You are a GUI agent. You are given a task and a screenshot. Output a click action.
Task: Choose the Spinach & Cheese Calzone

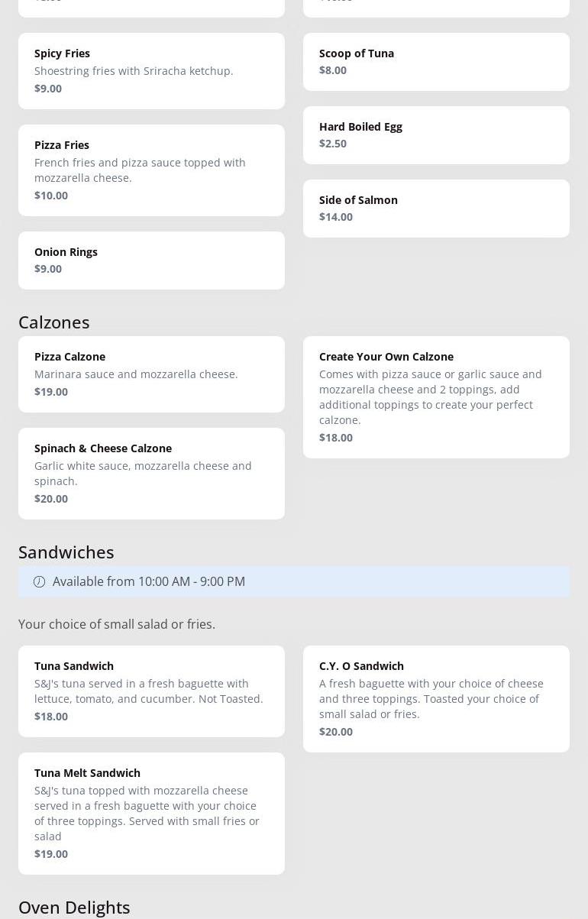(151, 474)
